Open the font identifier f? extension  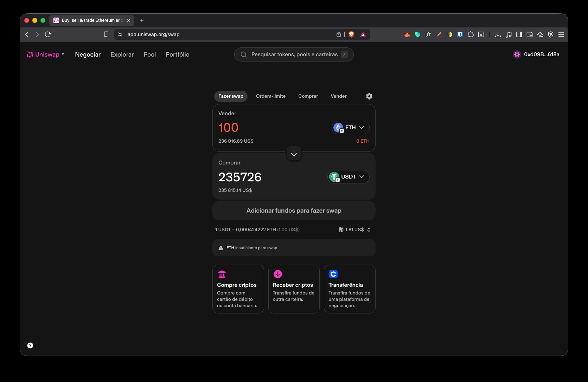428,34
